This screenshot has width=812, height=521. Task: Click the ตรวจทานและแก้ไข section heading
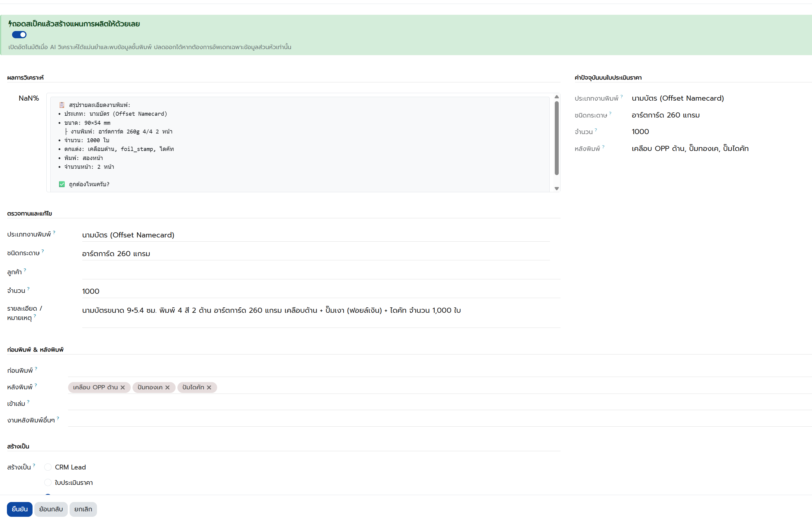(30, 213)
